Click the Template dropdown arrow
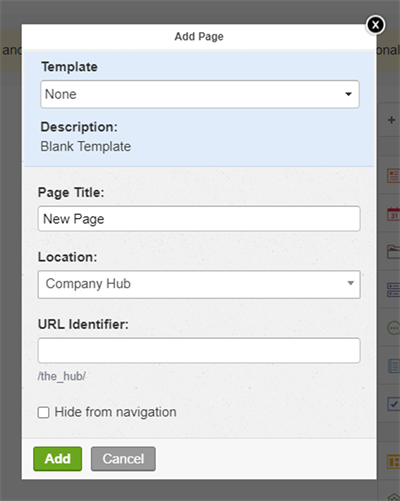The image size is (400, 501). click(348, 94)
